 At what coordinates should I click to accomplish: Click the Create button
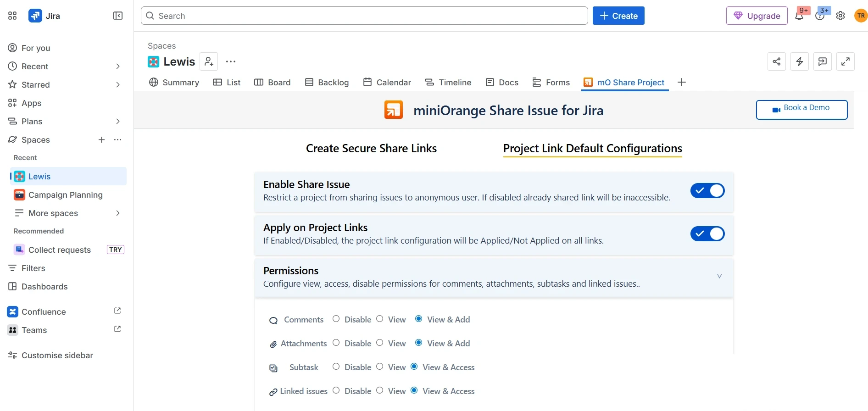pos(618,16)
